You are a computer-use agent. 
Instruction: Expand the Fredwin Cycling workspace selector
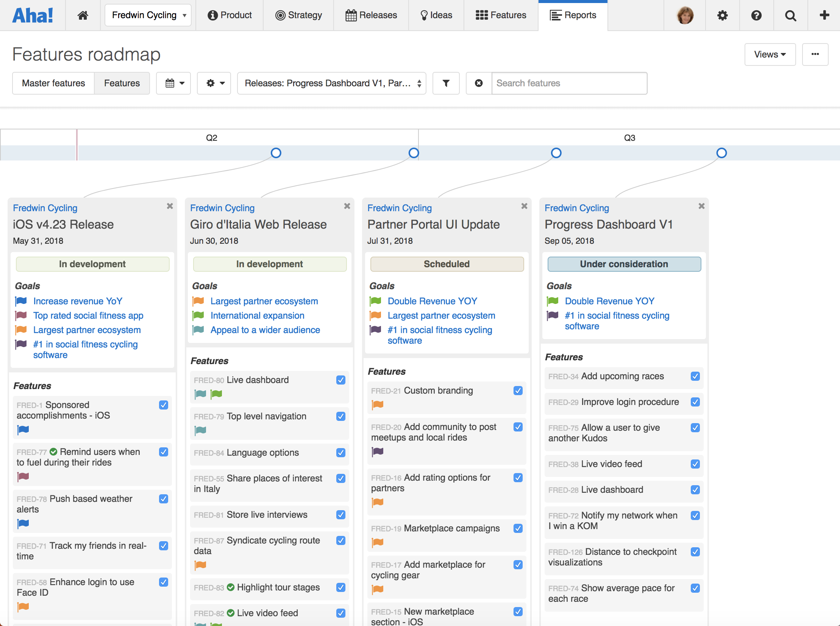tap(148, 15)
